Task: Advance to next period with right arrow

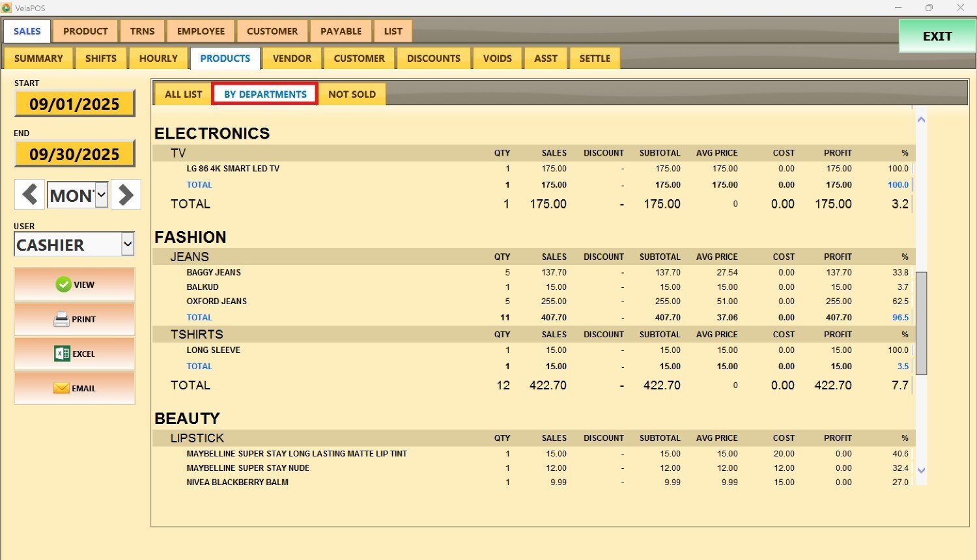Action: (126, 195)
